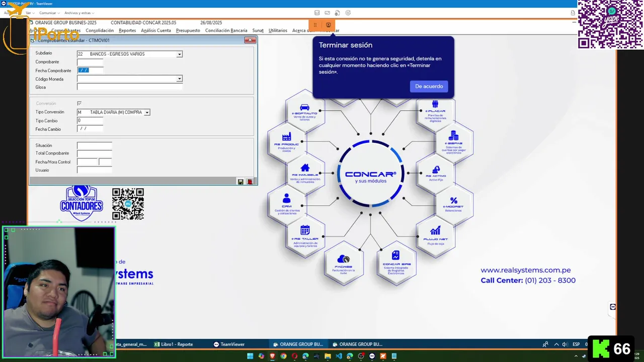The width and height of the screenshot is (644, 362).
Task: Open the Reportes menu
Action: [127, 30]
